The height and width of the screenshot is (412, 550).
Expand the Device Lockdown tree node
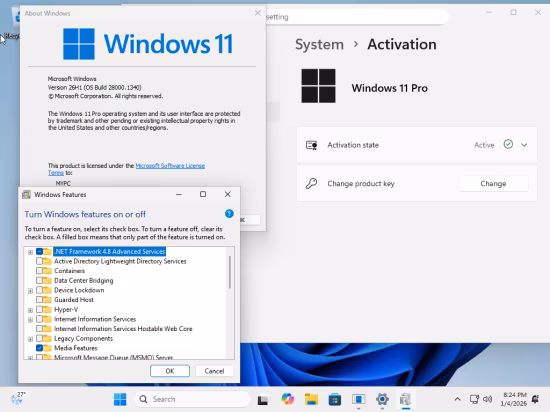pyautogui.click(x=31, y=291)
